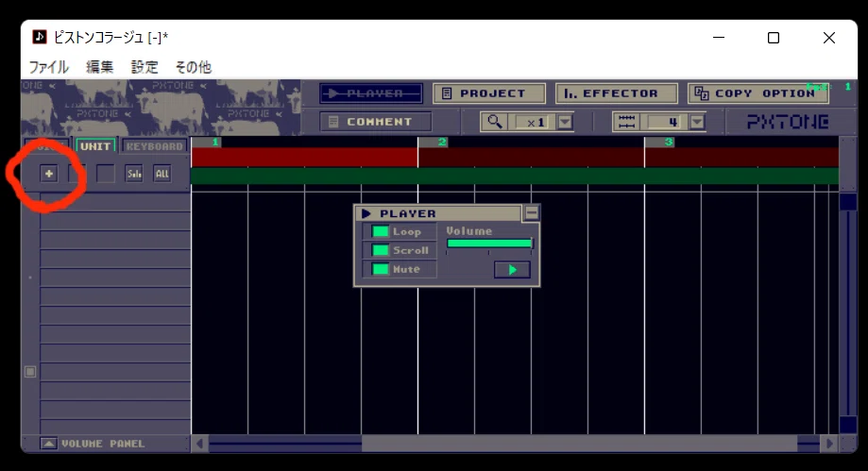Expand the grid division dropdown arrow
The height and width of the screenshot is (471, 868).
click(x=697, y=122)
